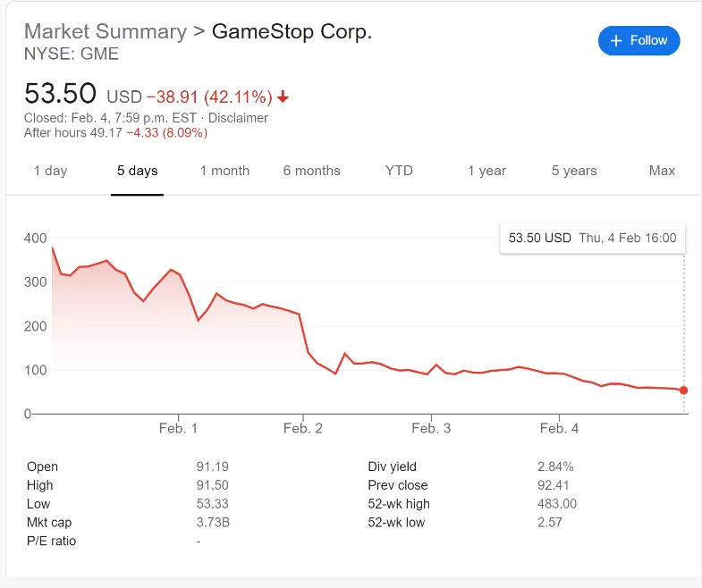Go to the Market Summary breadcrumb
The height and width of the screenshot is (588, 702).
pyautogui.click(x=106, y=31)
